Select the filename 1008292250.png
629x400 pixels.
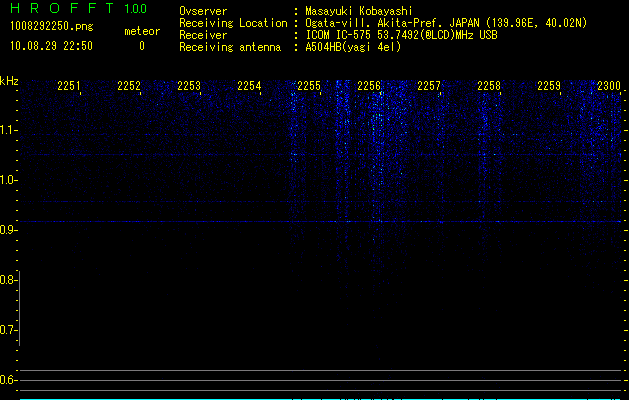52,27
